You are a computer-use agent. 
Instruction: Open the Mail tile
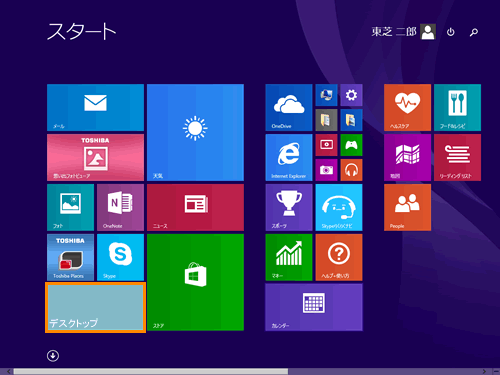point(95,107)
